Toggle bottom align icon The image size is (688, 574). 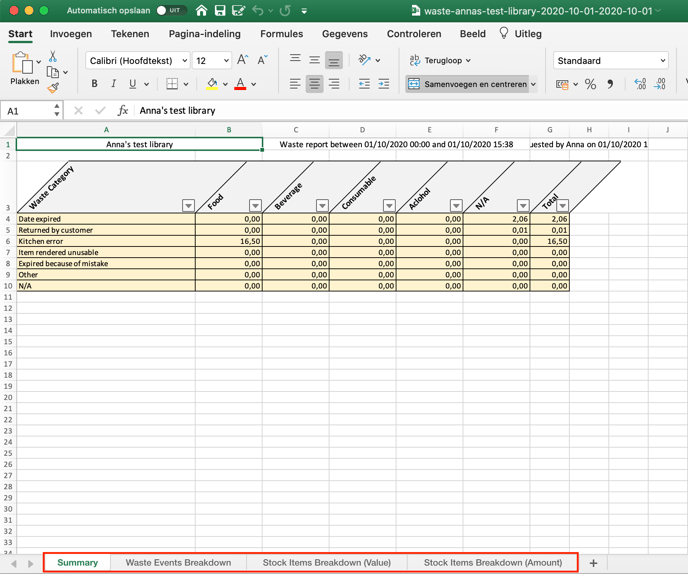pos(333,61)
